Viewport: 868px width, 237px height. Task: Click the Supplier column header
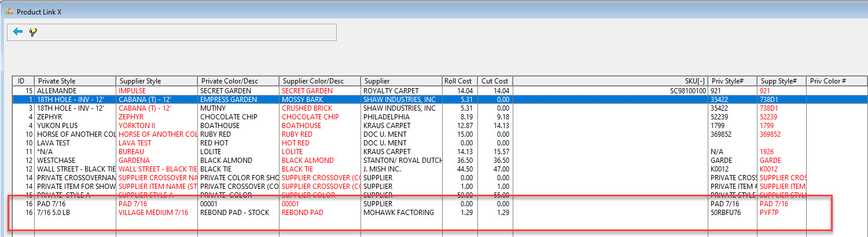(x=402, y=81)
